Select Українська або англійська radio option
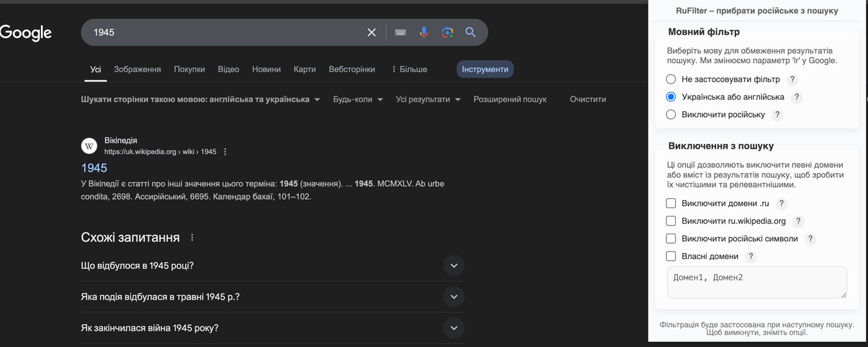 (x=671, y=97)
